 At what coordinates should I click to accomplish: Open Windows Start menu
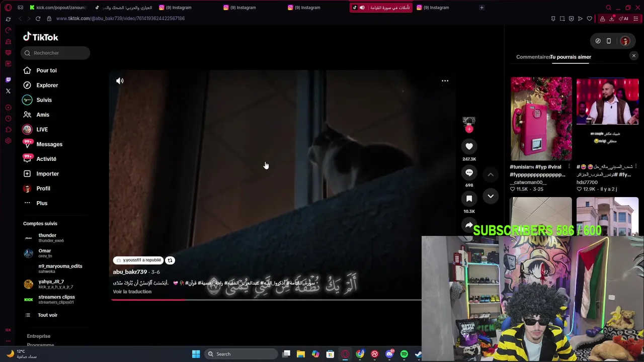click(x=196, y=354)
